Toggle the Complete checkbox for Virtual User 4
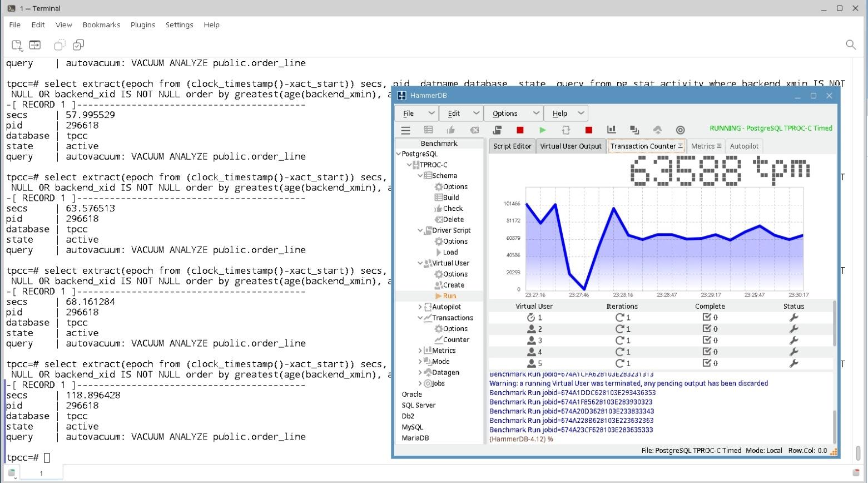The height and width of the screenshot is (483, 868). click(707, 352)
